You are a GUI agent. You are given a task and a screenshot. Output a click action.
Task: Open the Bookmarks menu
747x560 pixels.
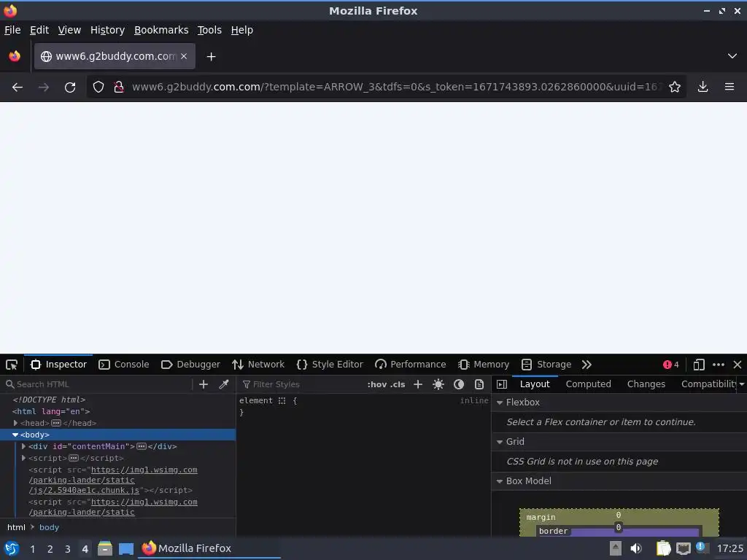(161, 30)
